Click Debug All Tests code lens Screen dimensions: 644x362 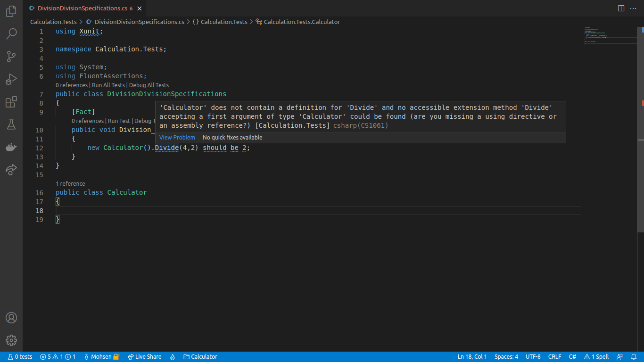coord(149,85)
